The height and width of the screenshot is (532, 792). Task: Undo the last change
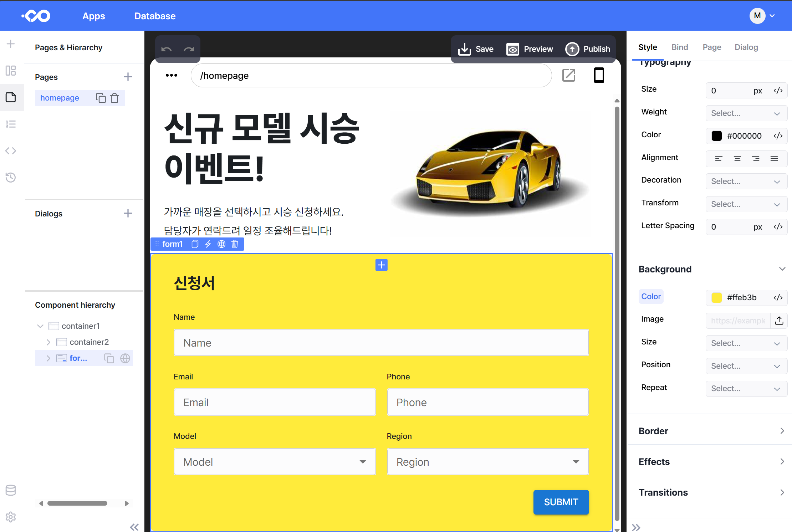point(167,49)
